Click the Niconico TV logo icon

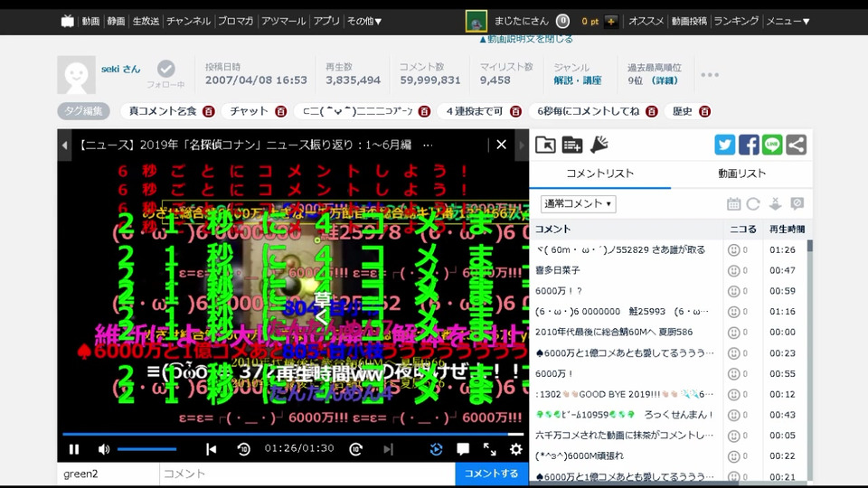[68, 21]
